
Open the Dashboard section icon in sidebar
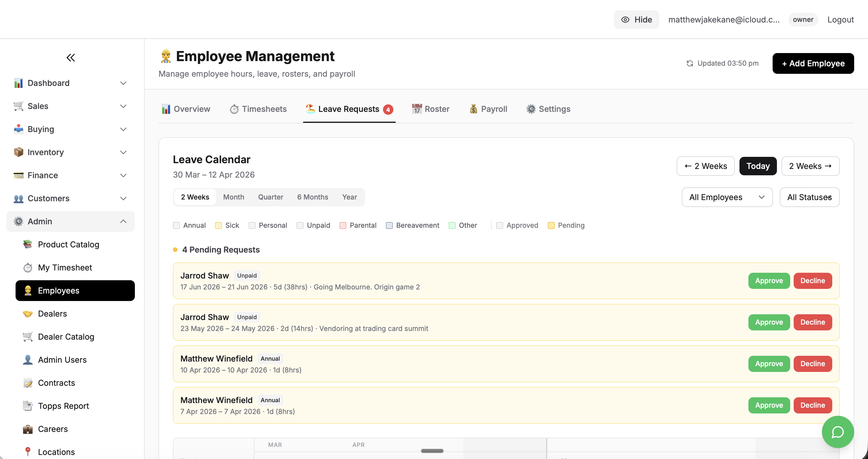pyautogui.click(x=18, y=83)
